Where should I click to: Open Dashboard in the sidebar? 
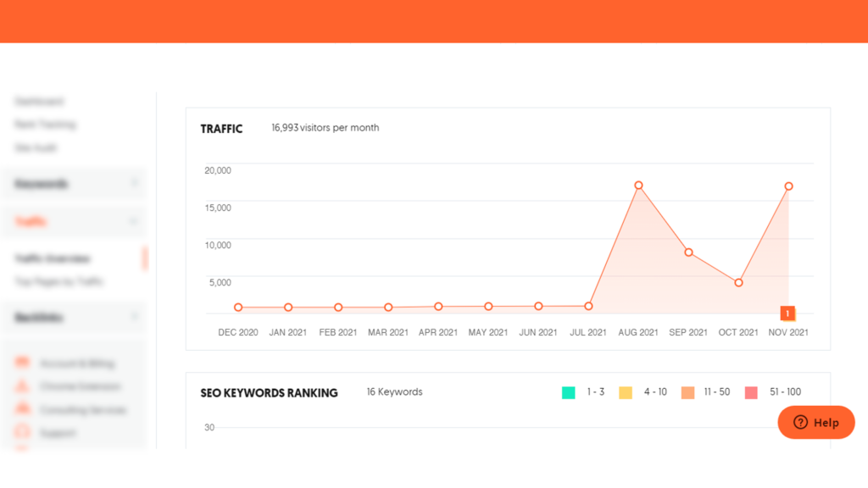39,102
